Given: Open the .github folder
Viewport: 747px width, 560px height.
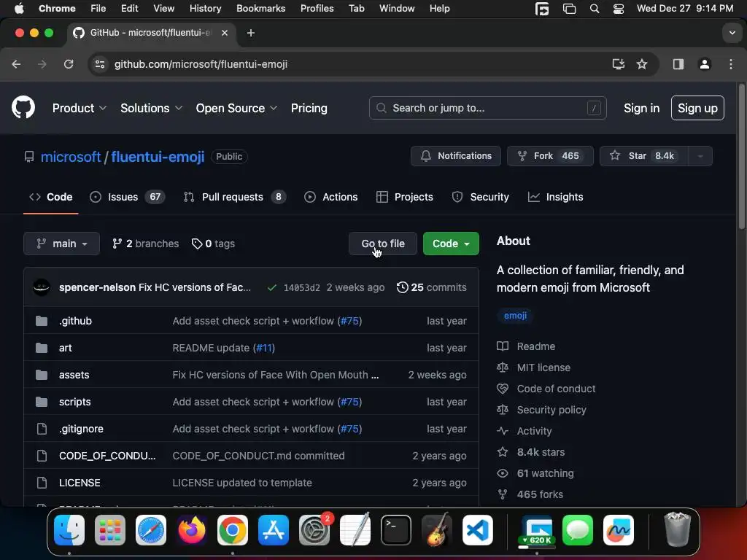Looking at the screenshot, I should click(75, 321).
